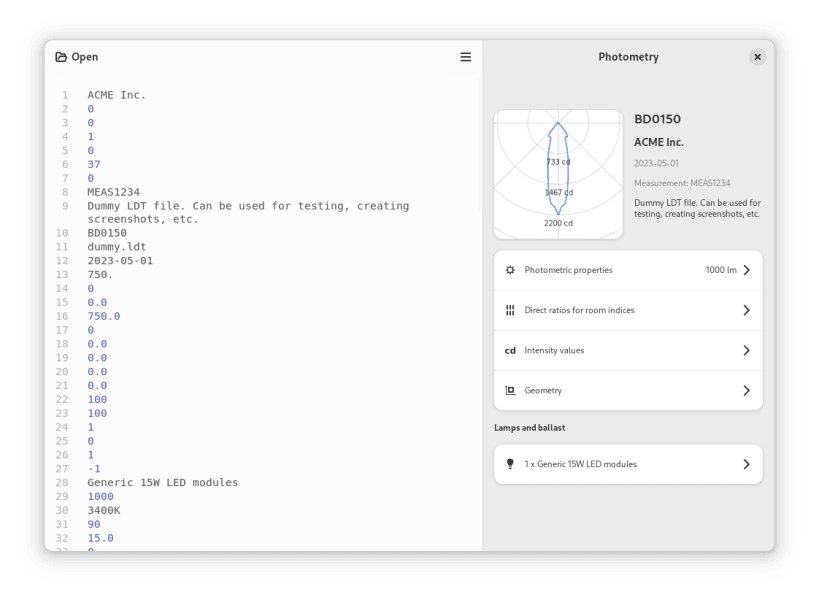Open a file via the Open button
This screenshot has width=819, height=600.
pyautogui.click(x=73, y=57)
